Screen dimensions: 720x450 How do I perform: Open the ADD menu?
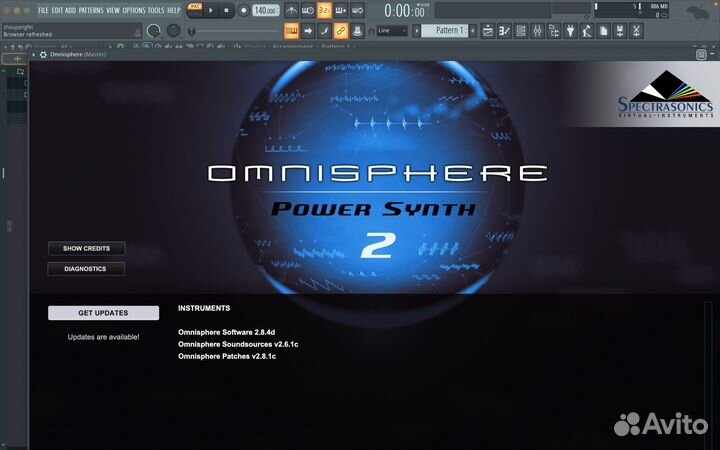coord(70,10)
